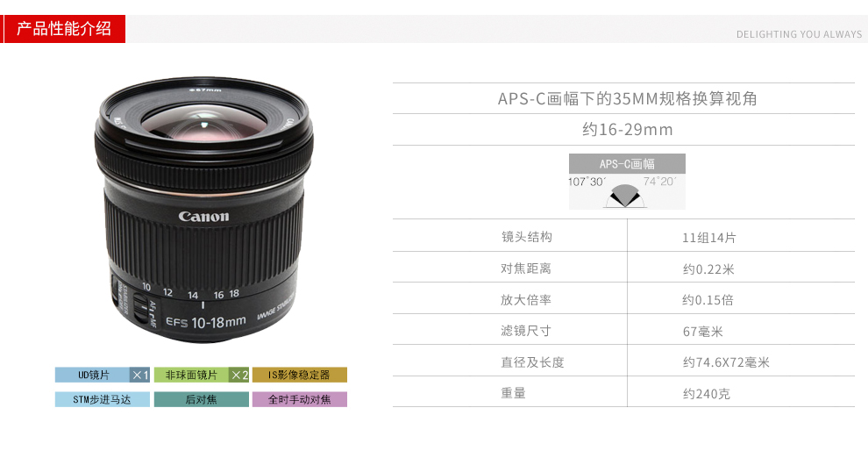Select the 后对焦 teal badge
This screenshot has height=458, width=868.
[202, 399]
